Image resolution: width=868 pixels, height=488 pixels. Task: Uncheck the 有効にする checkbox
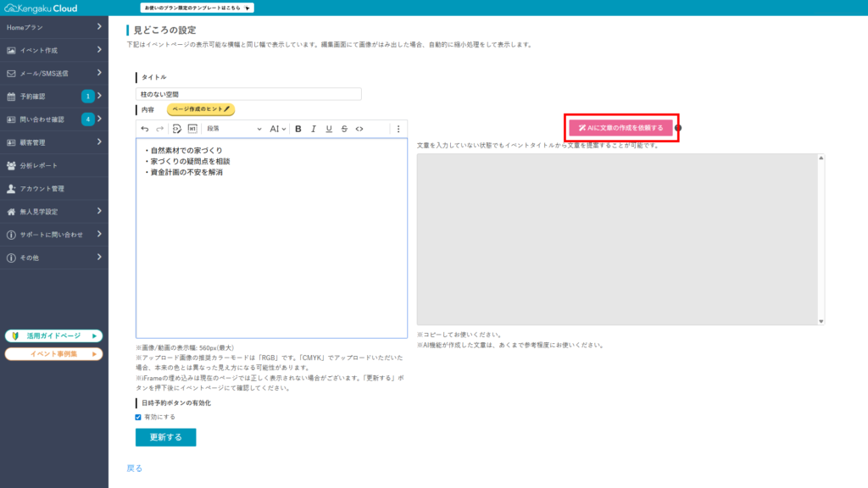point(139,417)
